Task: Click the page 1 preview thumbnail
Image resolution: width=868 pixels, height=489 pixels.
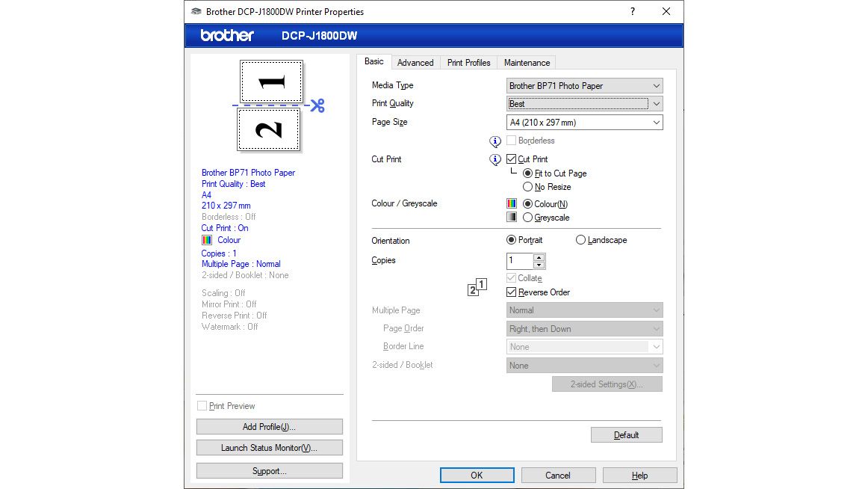Action: [271, 81]
